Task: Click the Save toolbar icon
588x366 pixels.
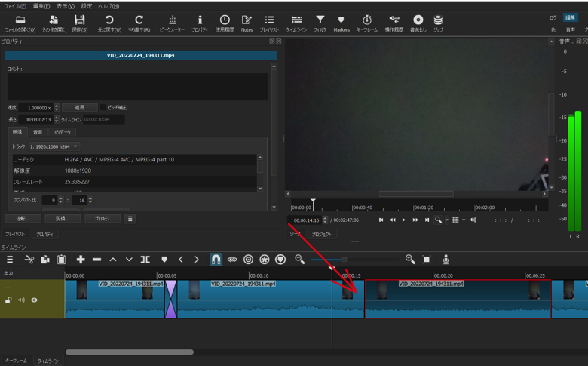Action: (x=79, y=23)
